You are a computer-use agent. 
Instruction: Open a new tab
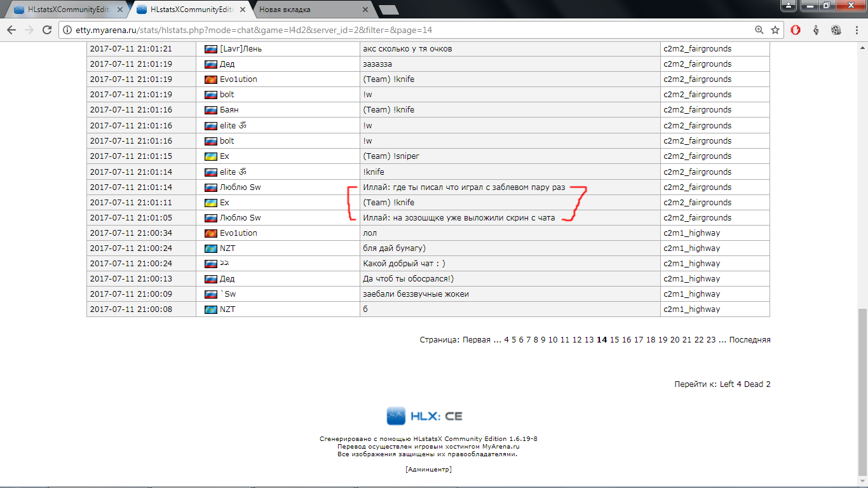(388, 10)
